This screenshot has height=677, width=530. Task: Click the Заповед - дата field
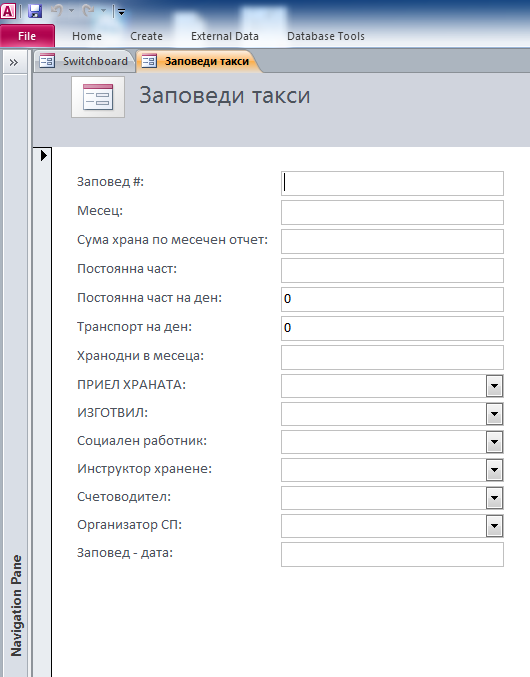click(392, 554)
